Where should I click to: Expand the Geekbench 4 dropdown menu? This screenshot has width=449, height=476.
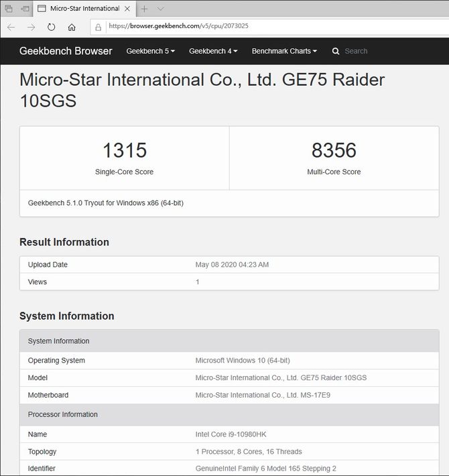click(x=213, y=51)
